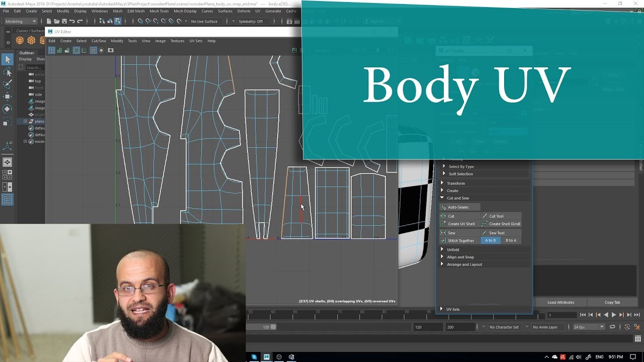The height and width of the screenshot is (362, 644).
Task: Click the play backwards button
Action: tap(606, 315)
